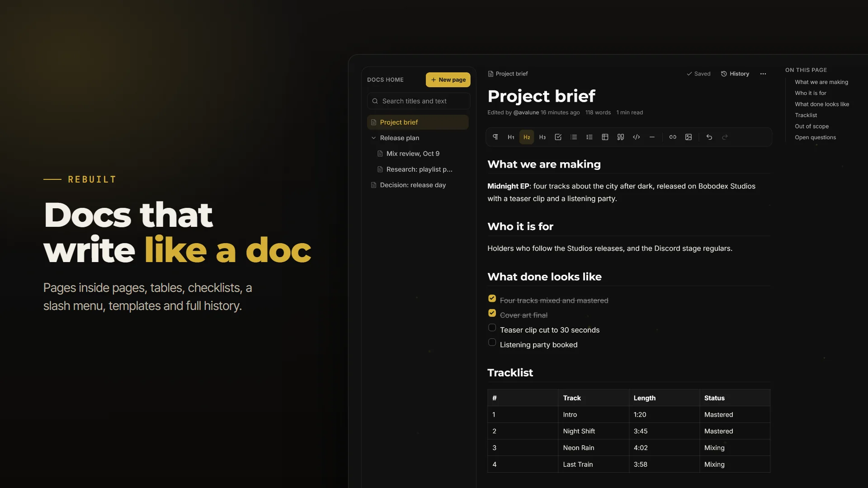Toggle the active H2 heading button
Viewport: 868px width, 488px height.
point(527,137)
